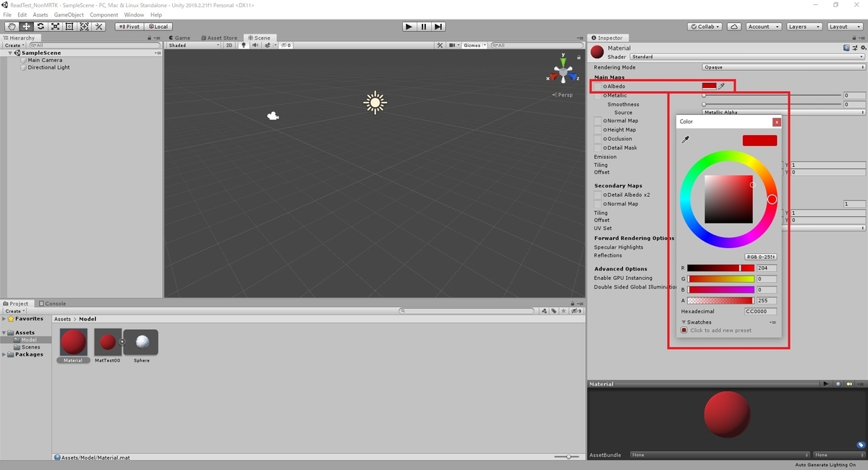
Task: Open the Collab dropdown
Action: pyautogui.click(x=705, y=27)
